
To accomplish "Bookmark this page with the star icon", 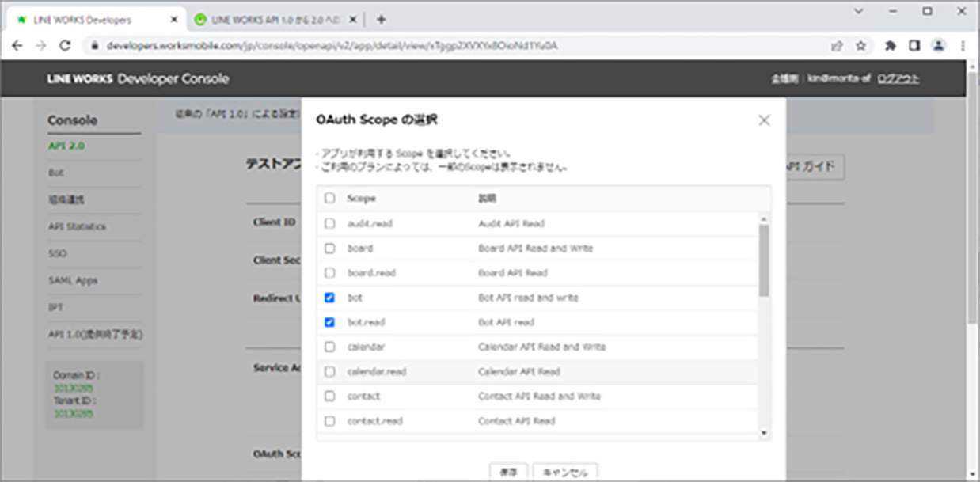I will (860, 46).
